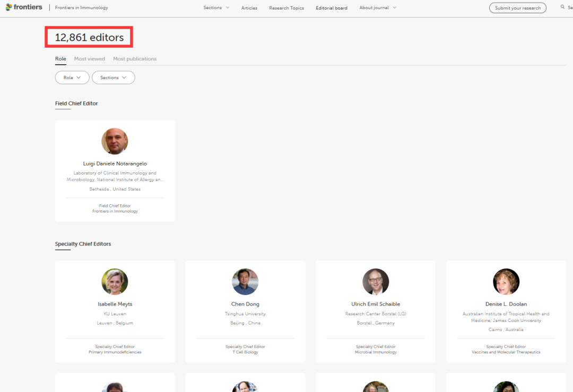Image resolution: width=573 pixels, height=392 pixels.
Task: Open Ulrich Emil Schaible's profile name
Action: pyautogui.click(x=376, y=304)
